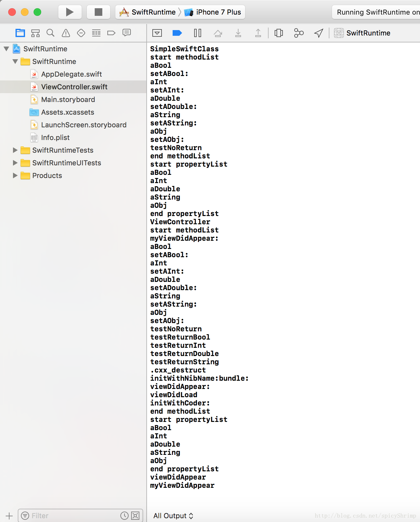Open Main.storyboard
The image size is (420, 522).
68,99
